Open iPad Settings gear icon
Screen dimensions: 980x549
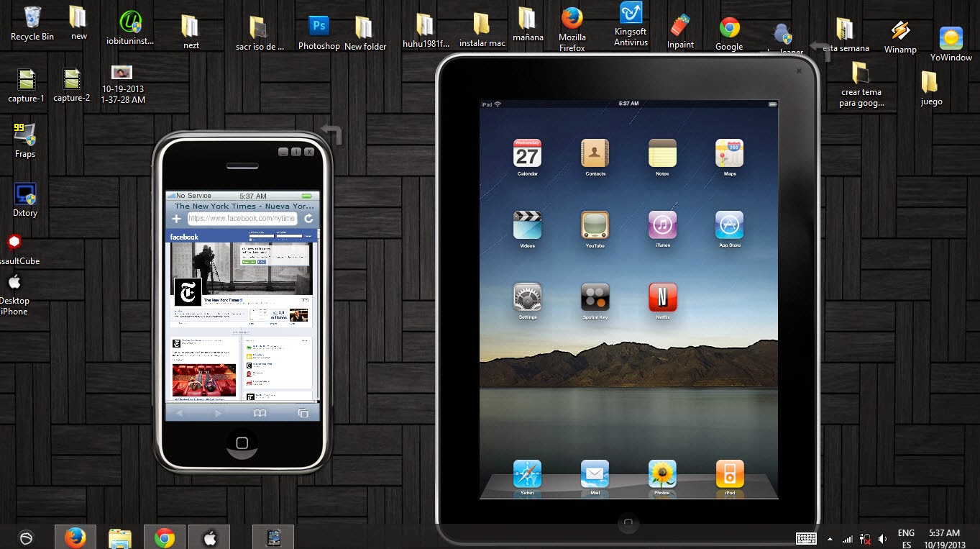pos(527,297)
